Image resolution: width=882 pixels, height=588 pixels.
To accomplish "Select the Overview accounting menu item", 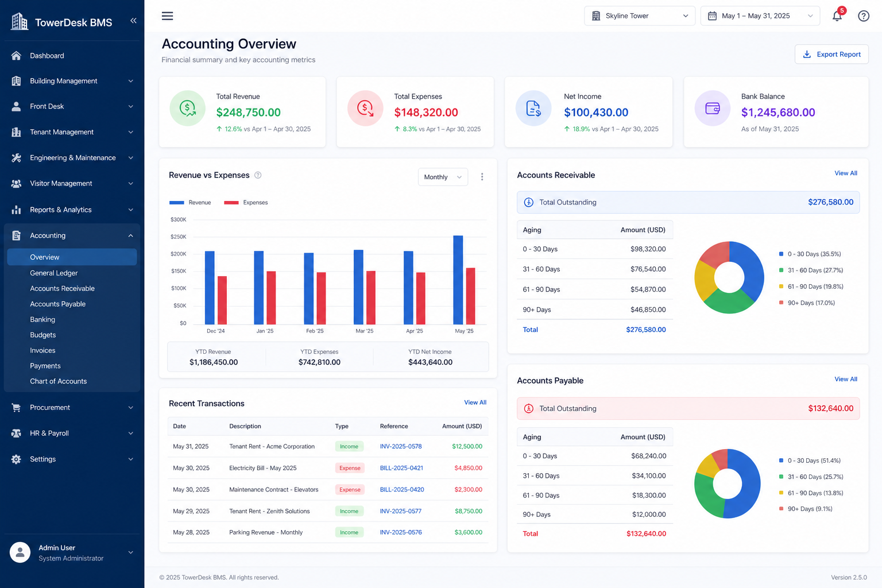I will tap(72, 257).
